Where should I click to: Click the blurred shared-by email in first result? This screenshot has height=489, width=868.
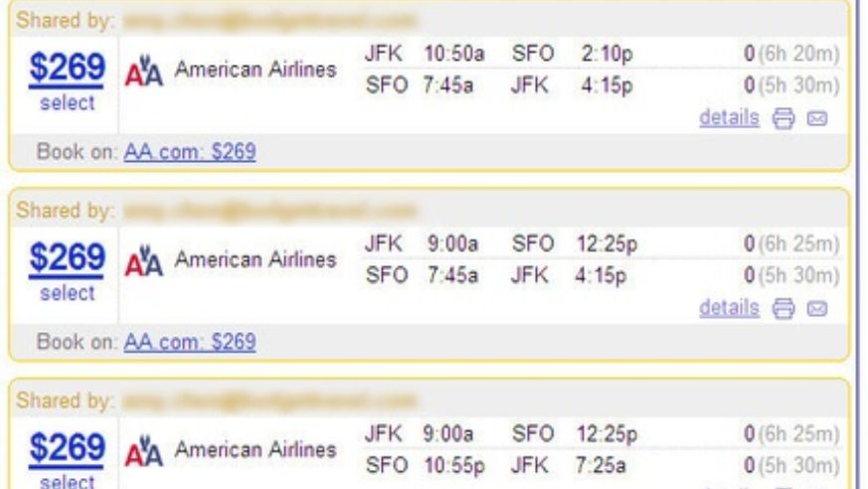coord(269,21)
